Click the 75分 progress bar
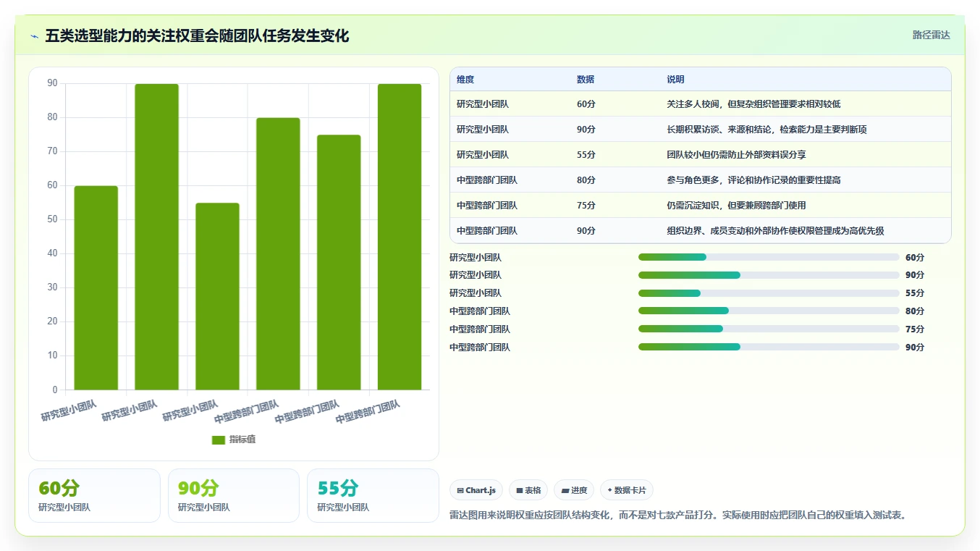The height and width of the screenshot is (551, 980). pyautogui.click(x=769, y=329)
